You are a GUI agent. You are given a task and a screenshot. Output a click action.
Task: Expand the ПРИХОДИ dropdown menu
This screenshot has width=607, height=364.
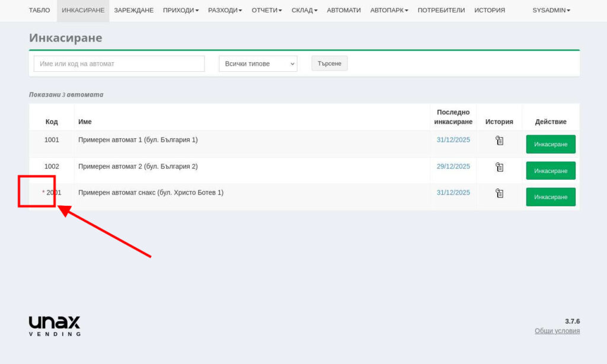coord(181,11)
